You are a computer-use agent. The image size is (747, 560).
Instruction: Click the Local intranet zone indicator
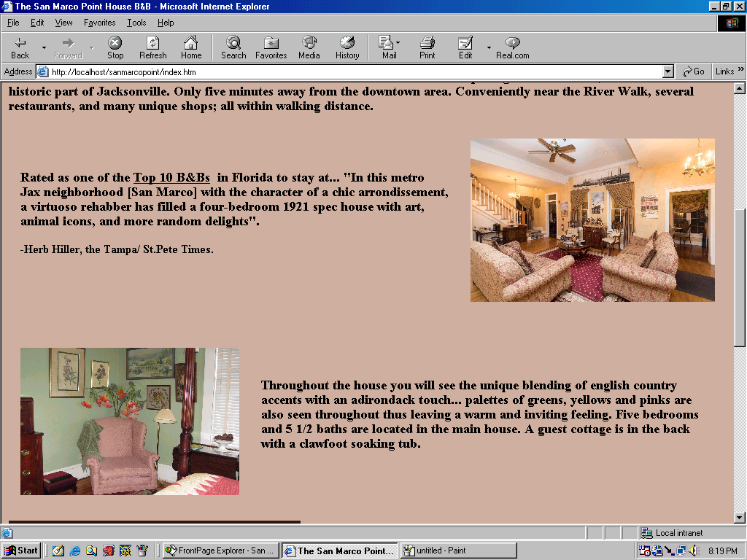tap(672, 533)
